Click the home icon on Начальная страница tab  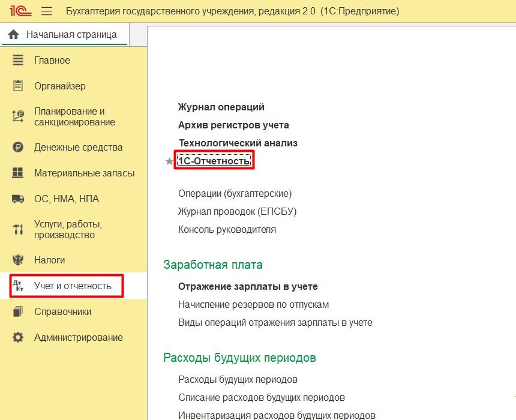coord(13,35)
